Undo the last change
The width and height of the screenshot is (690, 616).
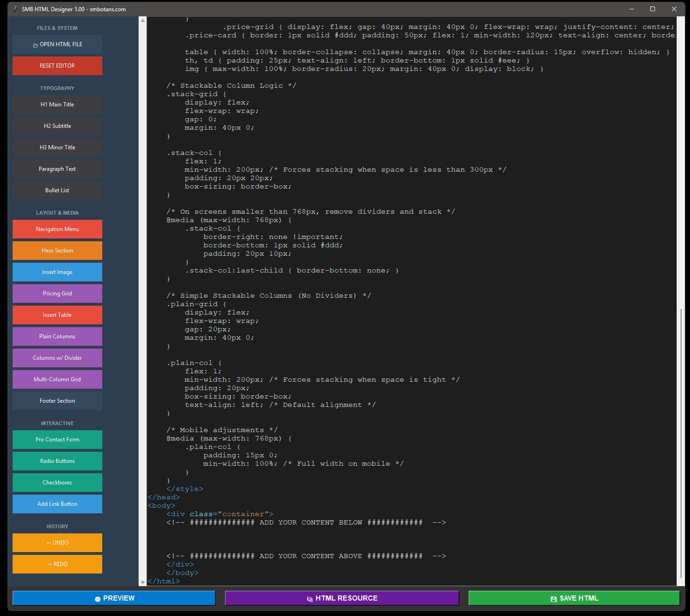pos(57,543)
